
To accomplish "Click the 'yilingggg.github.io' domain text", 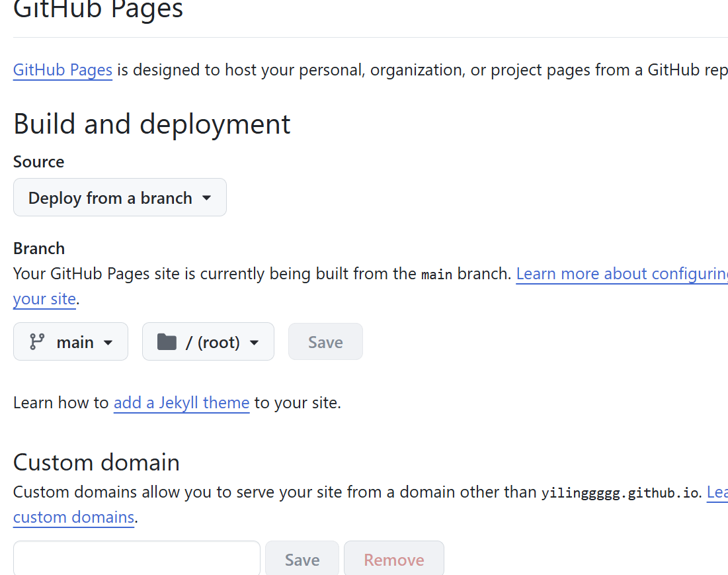I will pos(620,492).
